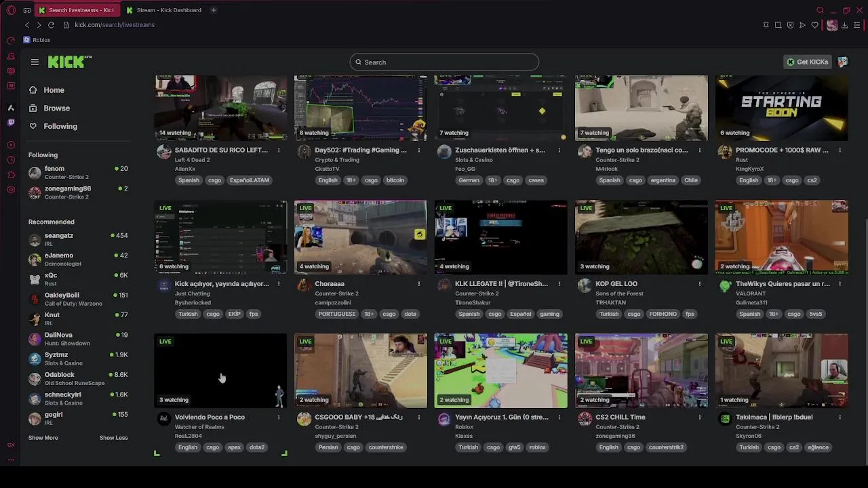Image resolution: width=868 pixels, height=488 pixels.
Task: Click the FORHONO tag
Action: [x=663, y=314]
